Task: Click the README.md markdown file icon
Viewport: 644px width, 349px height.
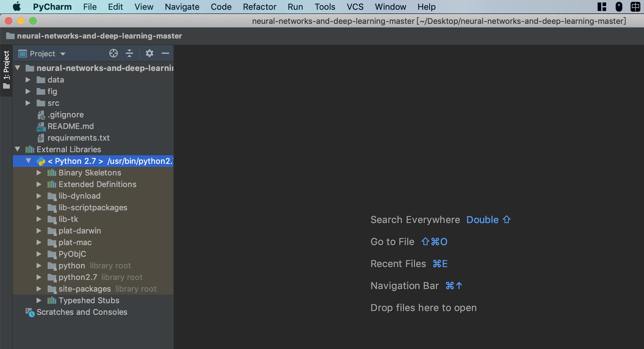Action: click(41, 127)
